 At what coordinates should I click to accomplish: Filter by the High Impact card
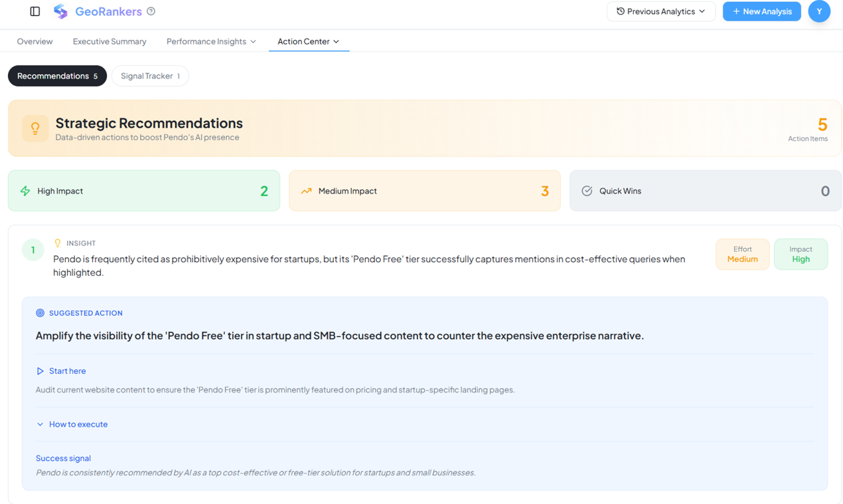click(x=144, y=191)
